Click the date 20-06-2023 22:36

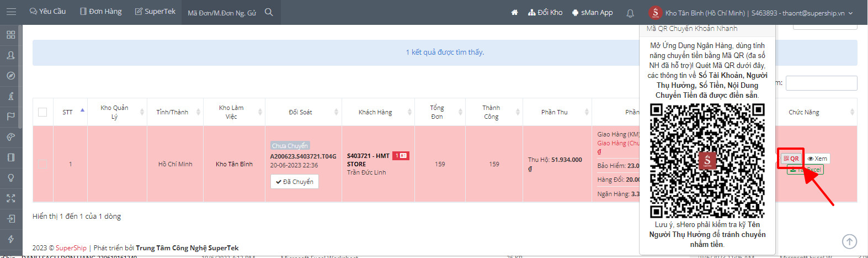(x=294, y=165)
